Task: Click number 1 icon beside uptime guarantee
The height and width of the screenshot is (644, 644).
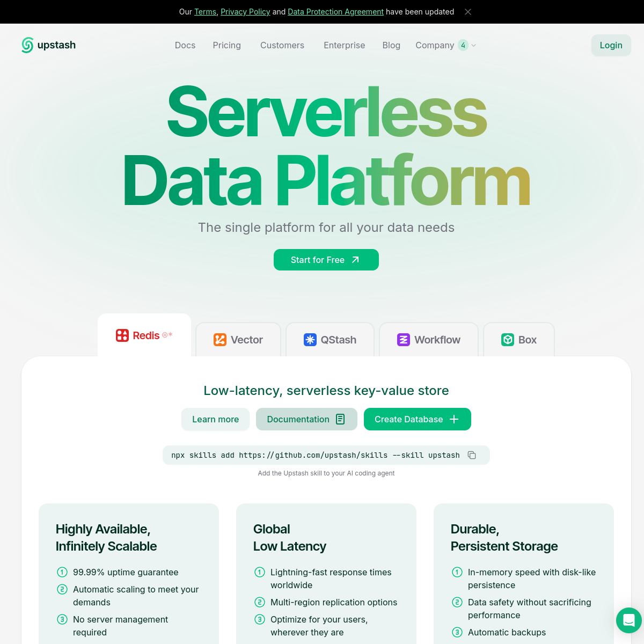Action: (x=62, y=572)
